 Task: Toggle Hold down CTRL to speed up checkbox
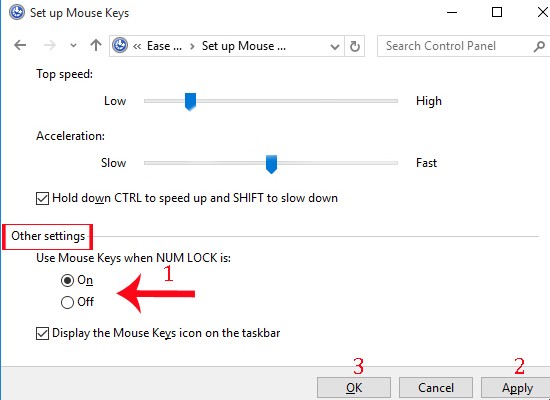tap(42, 198)
